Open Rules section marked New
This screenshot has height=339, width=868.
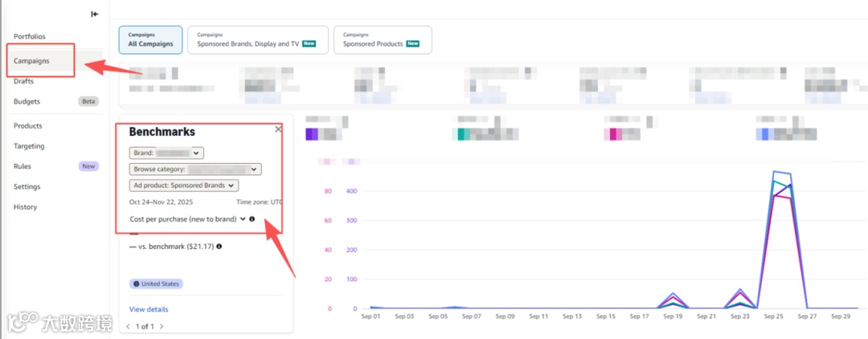(x=55, y=166)
